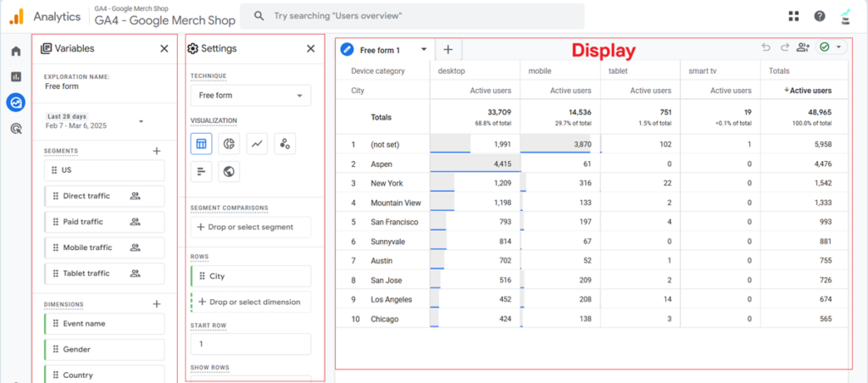Click the Google Analytics logo

[x=16, y=17]
